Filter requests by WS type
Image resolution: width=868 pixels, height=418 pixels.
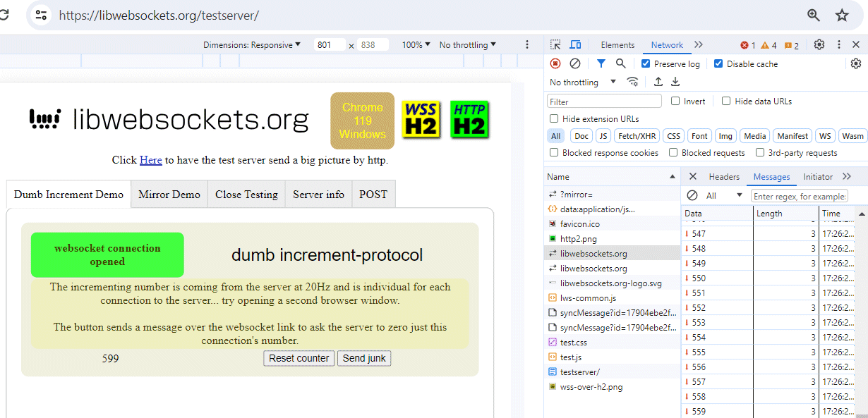pyautogui.click(x=824, y=136)
